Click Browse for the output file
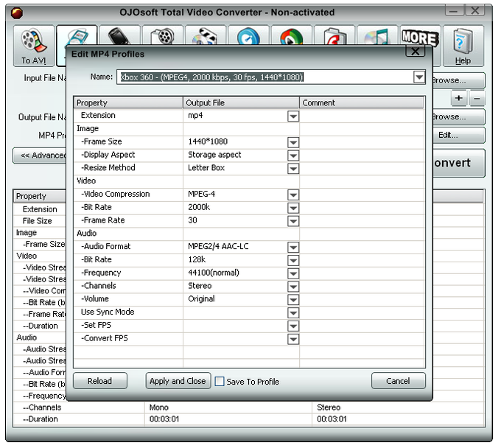Viewport: 501px width, 448px height. [x=459, y=116]
